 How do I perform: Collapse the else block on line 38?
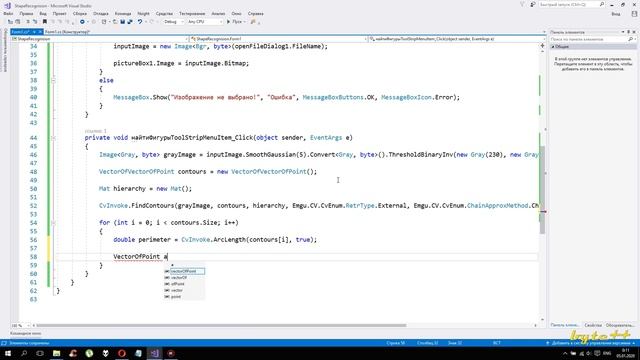point(53,80)
